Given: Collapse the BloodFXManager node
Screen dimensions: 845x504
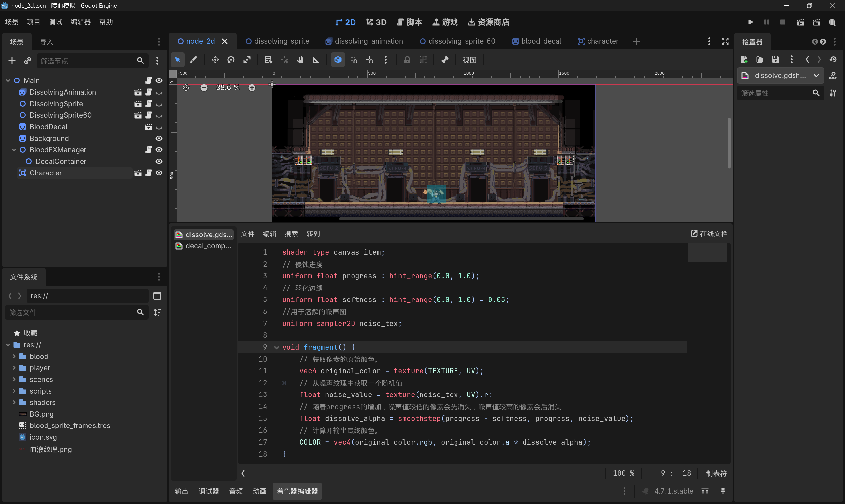Looking at the screenshot, I should [14, 150].
